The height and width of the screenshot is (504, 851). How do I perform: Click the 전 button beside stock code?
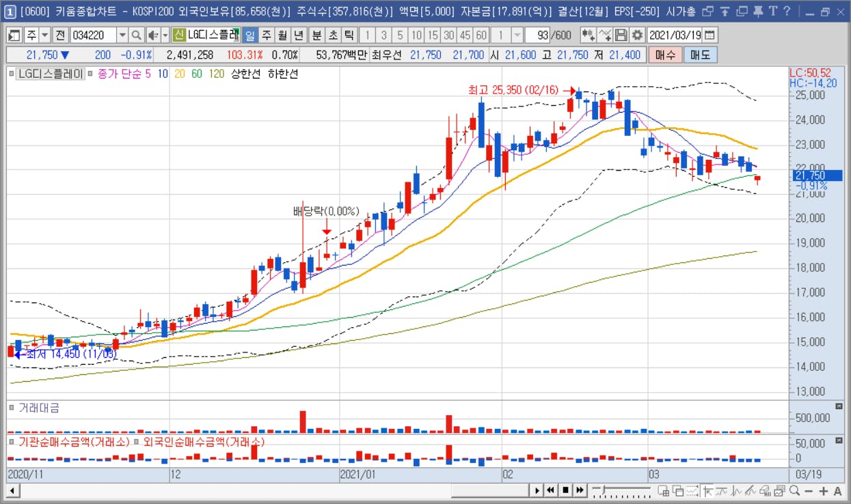(x=60, y=35)
